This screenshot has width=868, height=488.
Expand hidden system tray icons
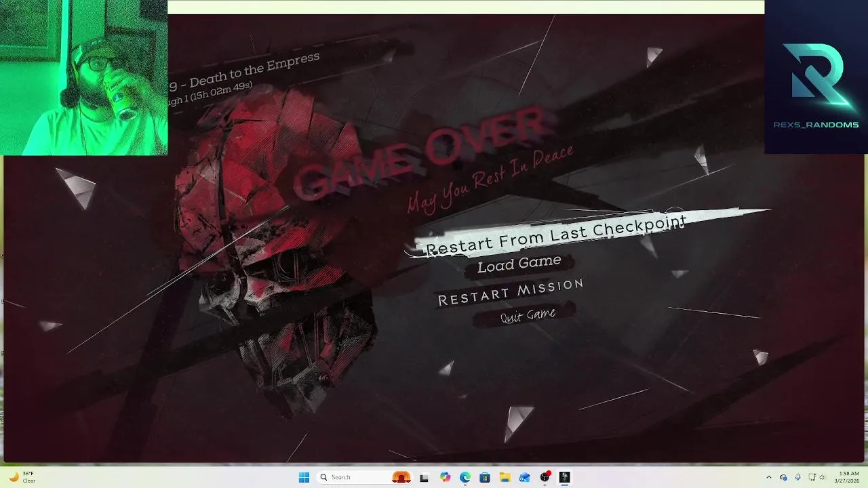pyautogui.click(x=768, y=477)
